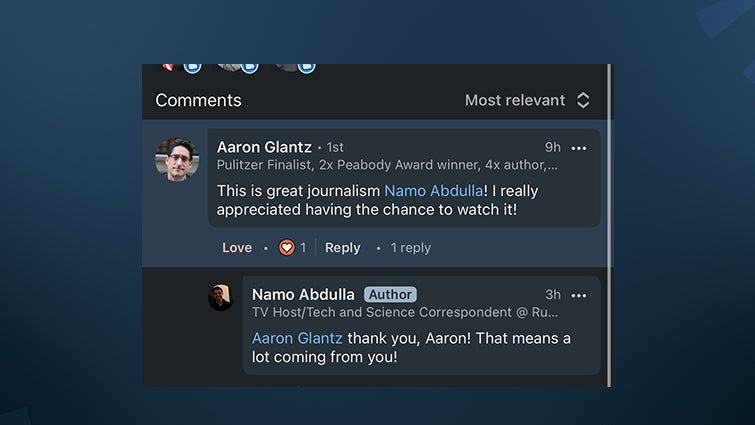Open more options on Namo Abdulla's reply
This screenshot has height=425, width=755.
click(578, 295)
